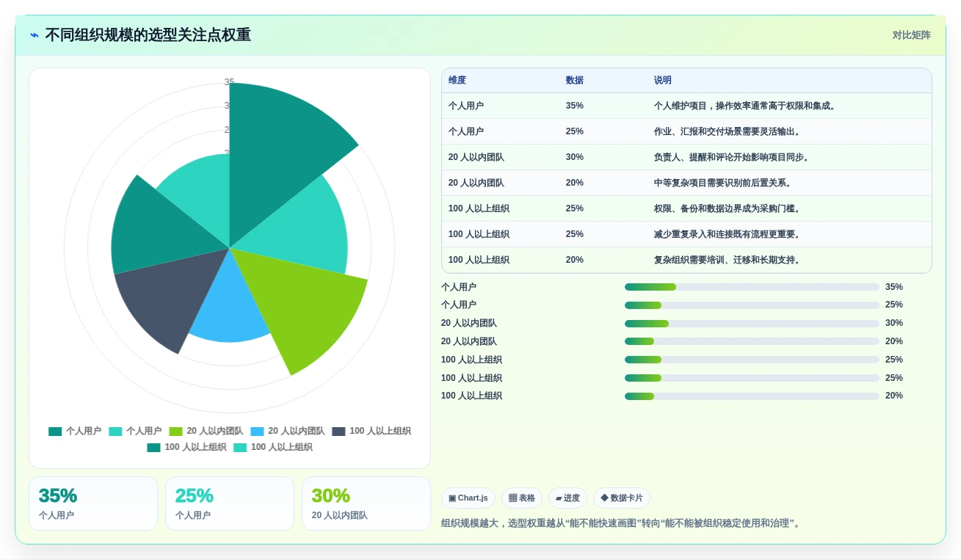Click the 25% progress bar for 个人用户

(x=752, y=305)
